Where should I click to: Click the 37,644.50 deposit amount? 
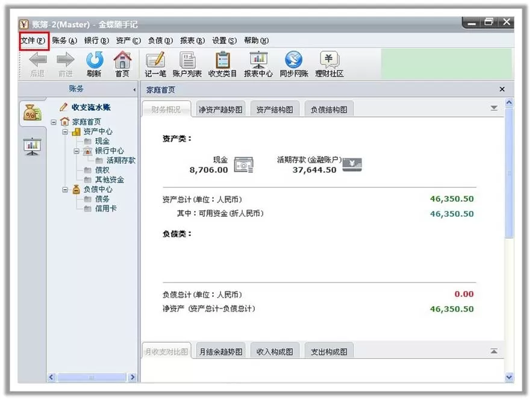click(315, 170)
